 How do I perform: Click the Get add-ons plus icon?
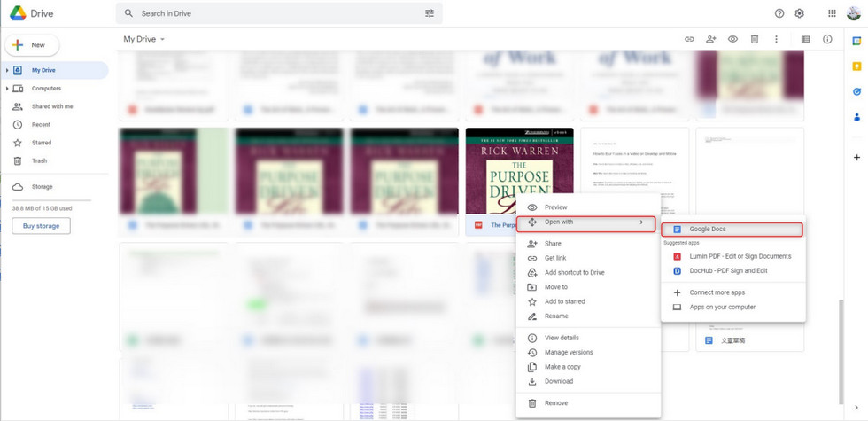pyautogui.click(x=857, y=158)
